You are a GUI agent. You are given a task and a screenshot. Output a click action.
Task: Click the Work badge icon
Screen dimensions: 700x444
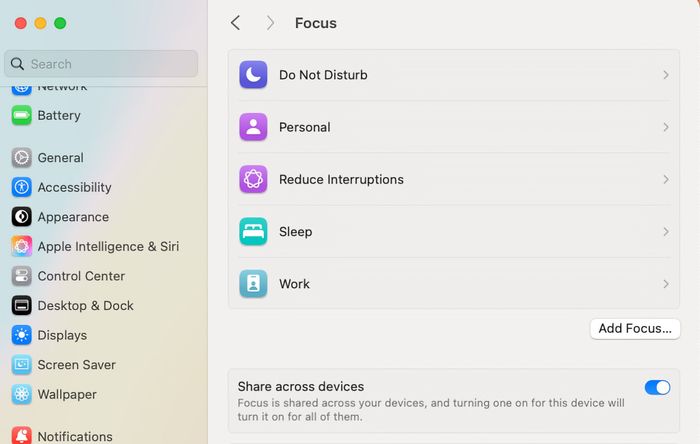pyautogui.click(x=253, y=283)
